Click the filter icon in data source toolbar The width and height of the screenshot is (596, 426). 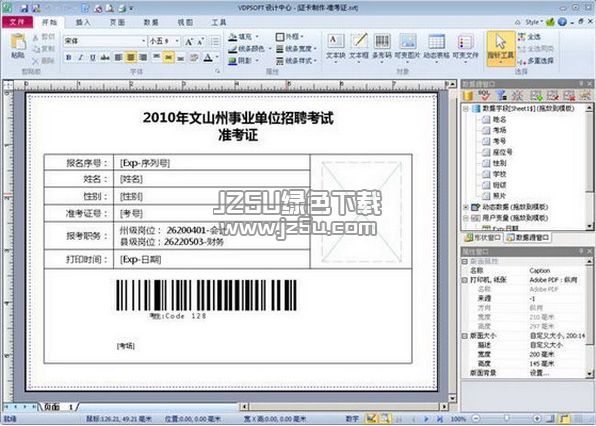pos(502,95)
